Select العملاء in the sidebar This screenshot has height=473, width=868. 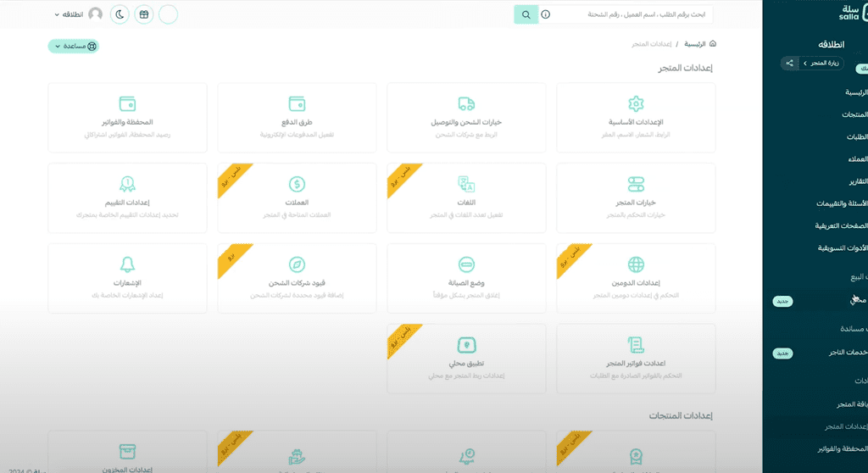(858, 159)
